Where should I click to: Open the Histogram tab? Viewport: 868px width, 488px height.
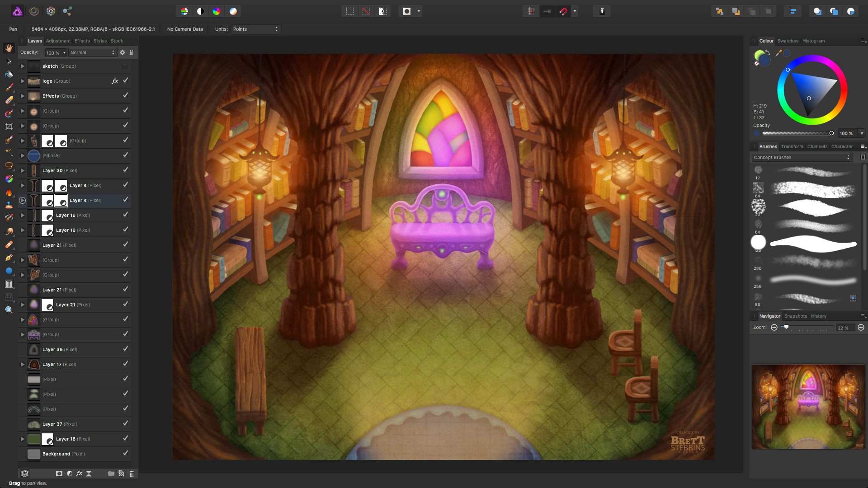point(813,41)
